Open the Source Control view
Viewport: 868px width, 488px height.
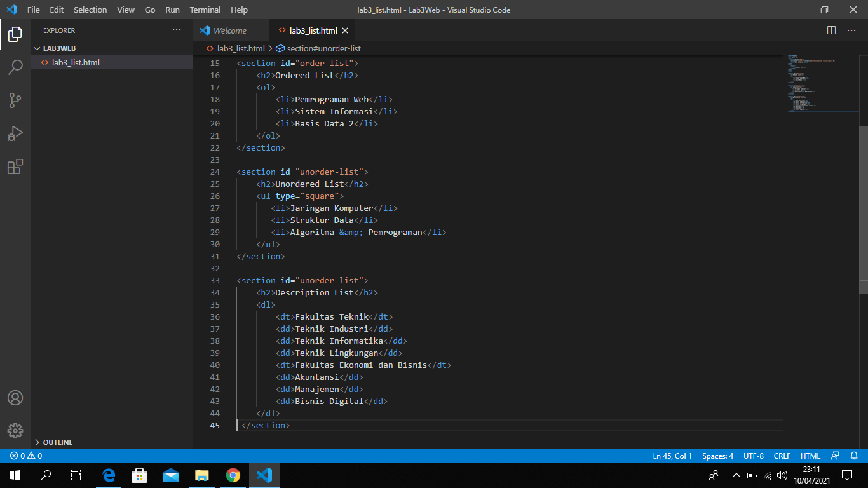[15, 100]
